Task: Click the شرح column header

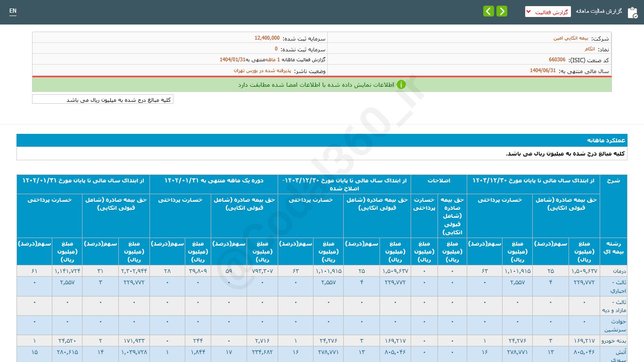Action: click(x=613, y=181)
